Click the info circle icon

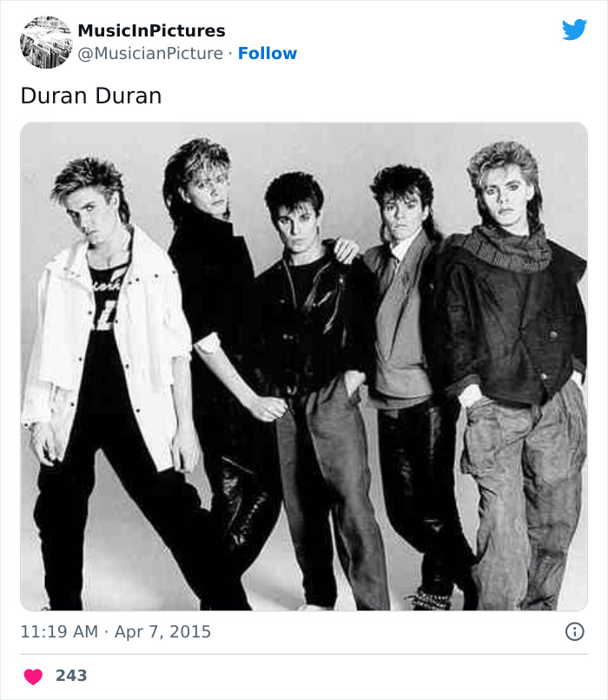[574, 632]
